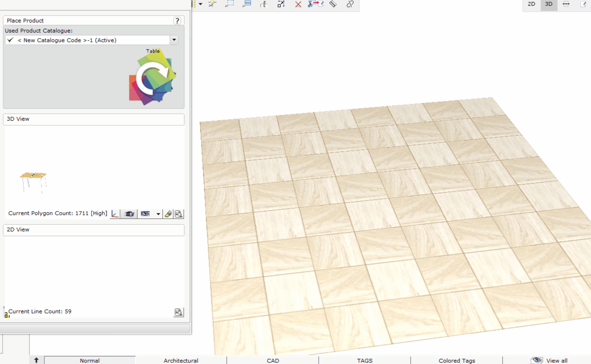This screenshot has width=591, height=364.
Task: Open dropdown arrow next to eye icon
Action: pyautogui.click(x=158, y=214)
